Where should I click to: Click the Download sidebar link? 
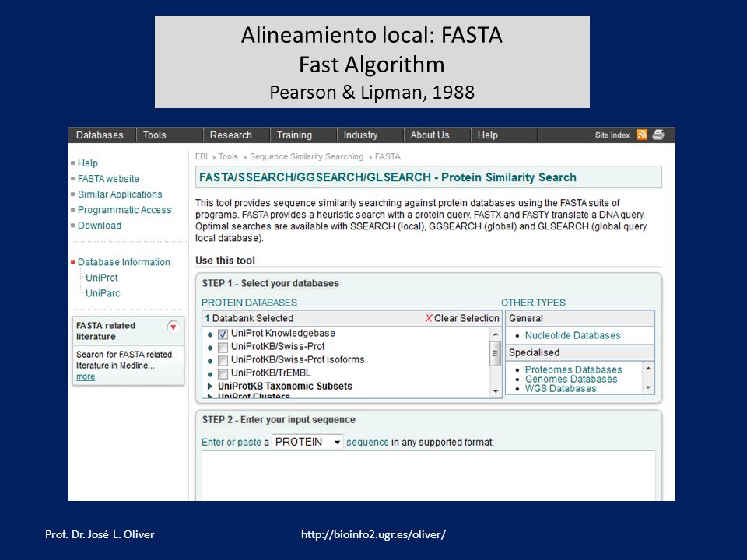[x=100, y=226]
